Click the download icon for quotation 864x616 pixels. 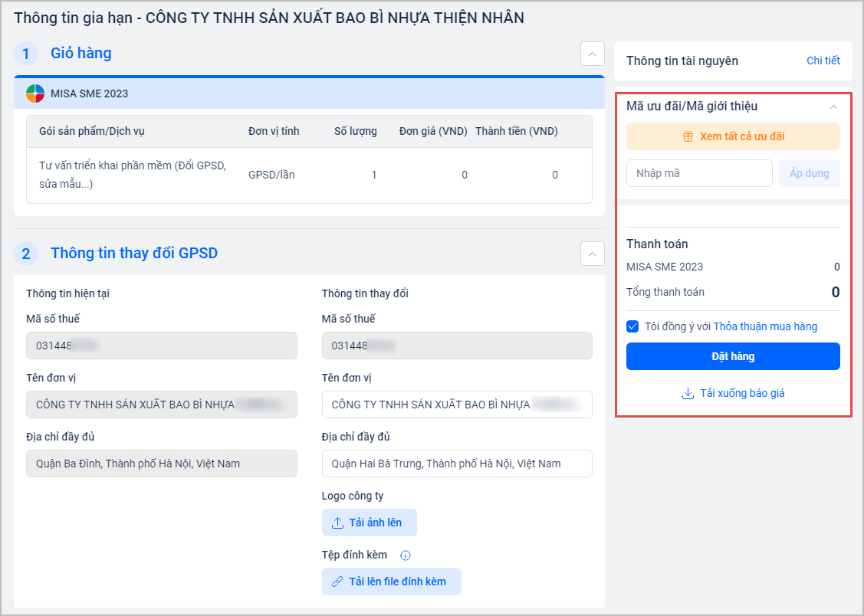click(688, 393)
